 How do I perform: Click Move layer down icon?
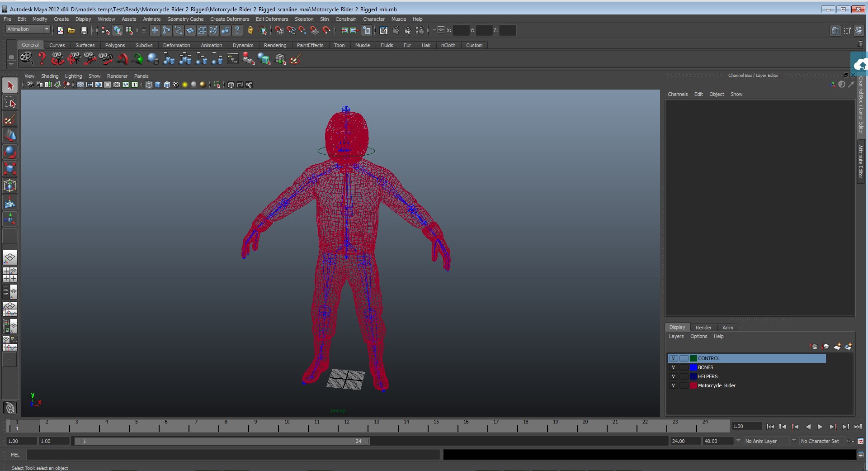(x=826, y=347)
